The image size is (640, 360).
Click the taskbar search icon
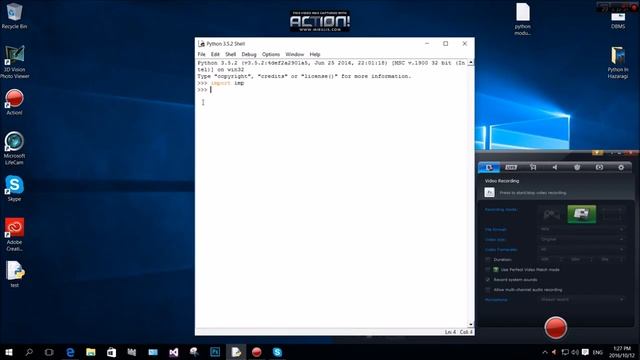pyautogui.click(x=29, y=352)
